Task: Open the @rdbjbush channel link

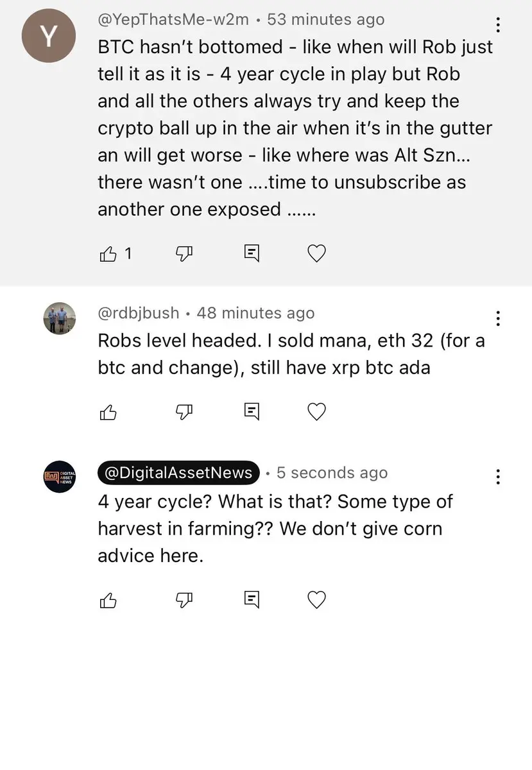Action: tap(138, 313)
